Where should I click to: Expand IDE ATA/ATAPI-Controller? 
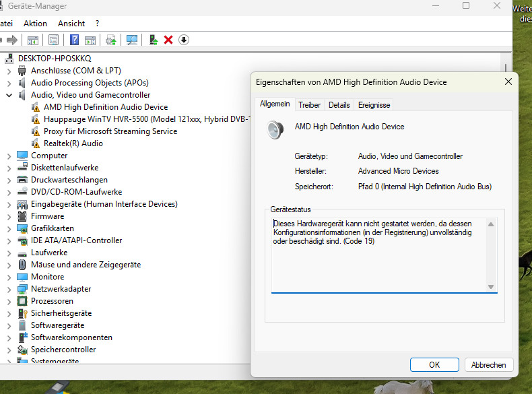coord(9,241)
